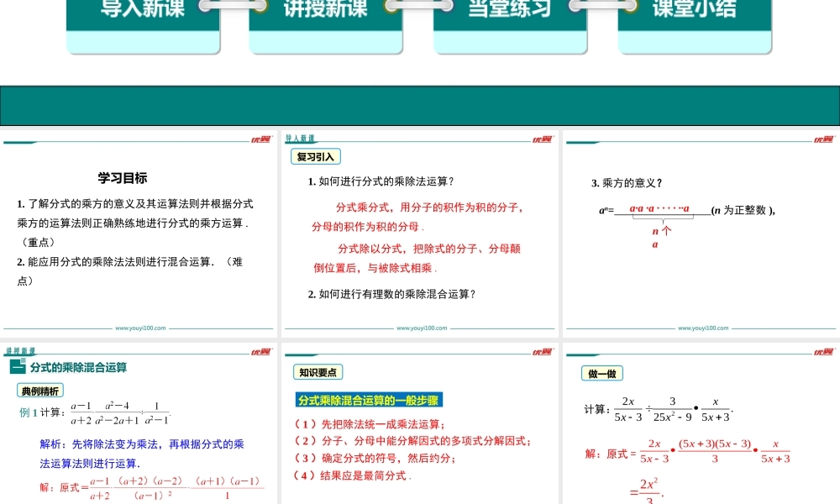
Task: Click the 优翼 logo on 做一做 slide
Action: tap(823, 352)
